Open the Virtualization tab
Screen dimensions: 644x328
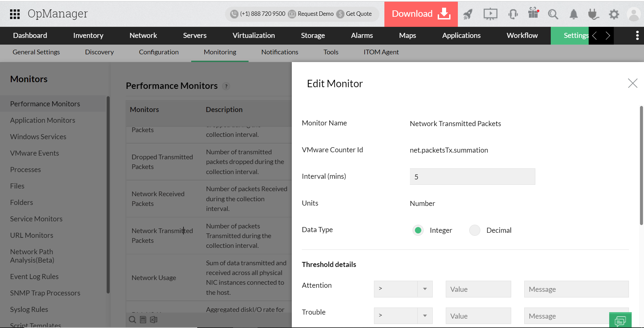[254, 36]
